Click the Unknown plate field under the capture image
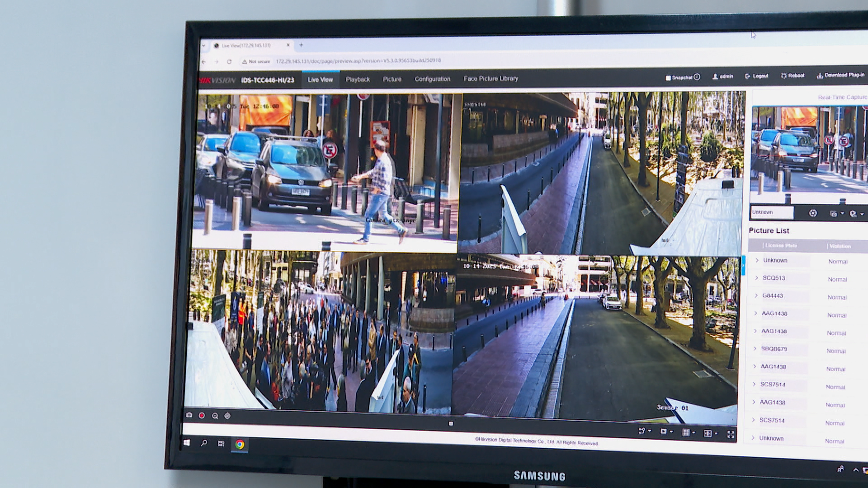 point(771,212)
